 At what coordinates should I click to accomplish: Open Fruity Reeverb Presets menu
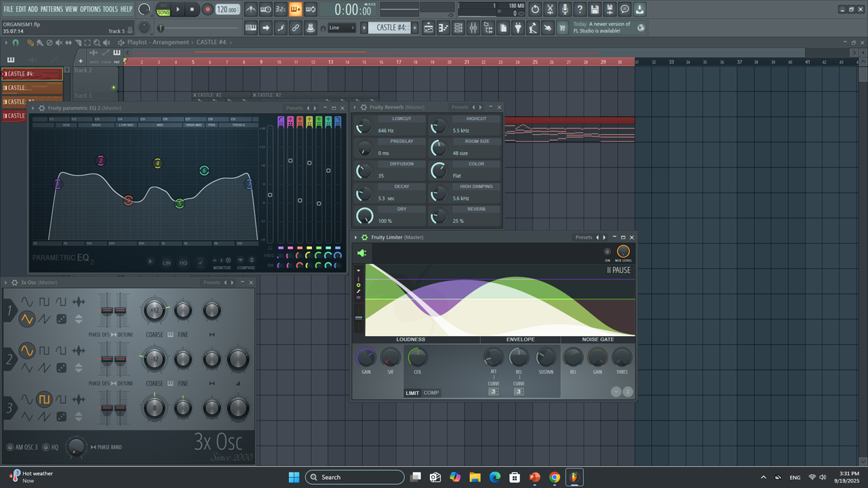pyautogui.click(x=460, y=107)
